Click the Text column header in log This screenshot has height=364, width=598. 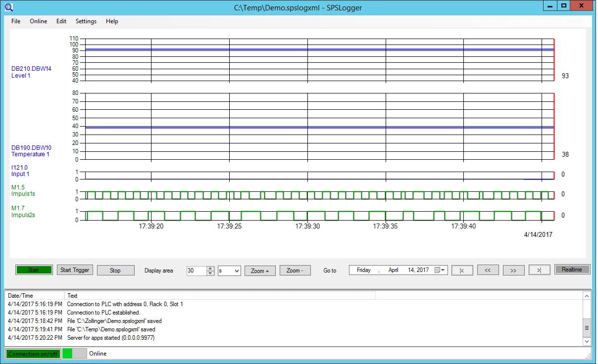220,296
